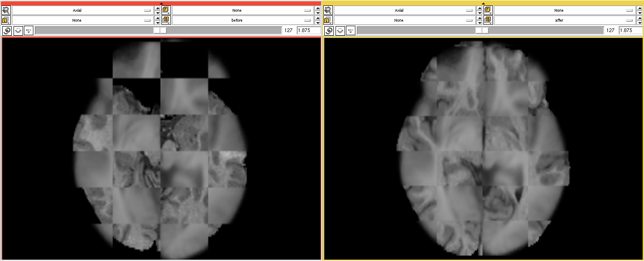Open background layer icon in yellow viewer
644x261 pixels.
pyautogui.click(x=488, y=20)
